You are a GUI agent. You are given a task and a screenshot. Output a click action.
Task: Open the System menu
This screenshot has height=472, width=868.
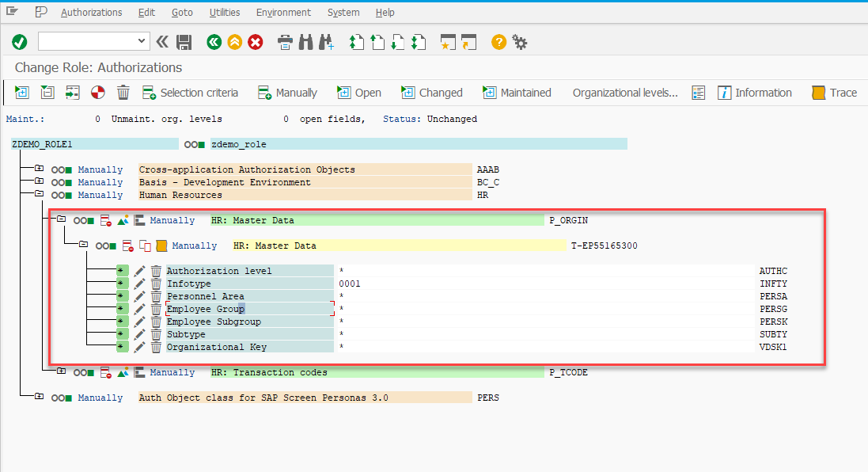(343, 12)
